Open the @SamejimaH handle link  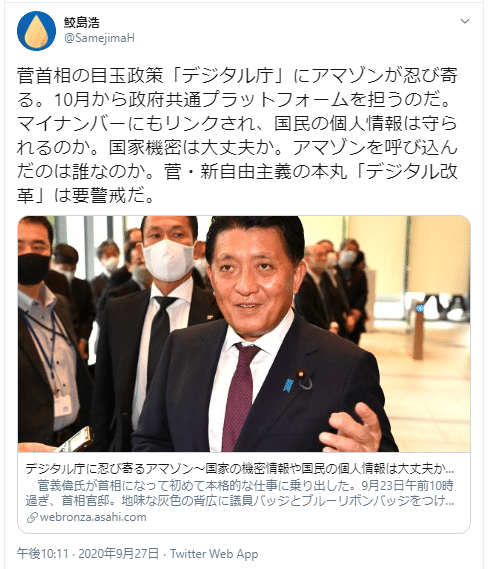99,38
